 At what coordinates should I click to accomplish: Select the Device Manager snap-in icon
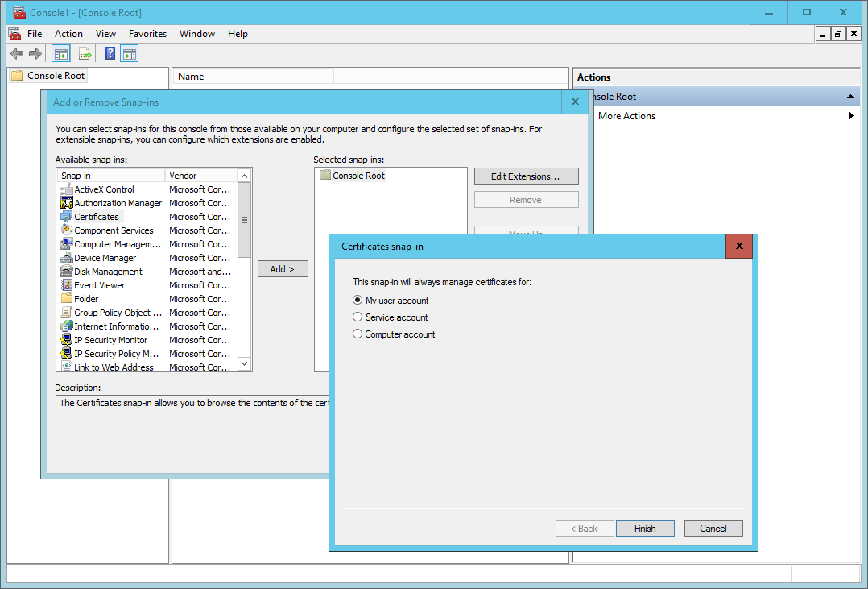(68, 258)
